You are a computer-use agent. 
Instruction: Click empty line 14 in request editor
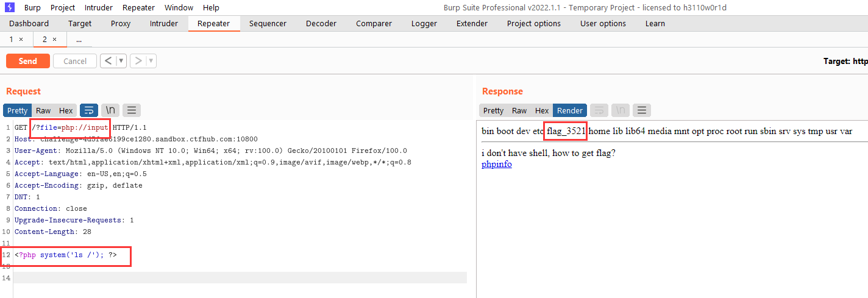coord(240,278)
